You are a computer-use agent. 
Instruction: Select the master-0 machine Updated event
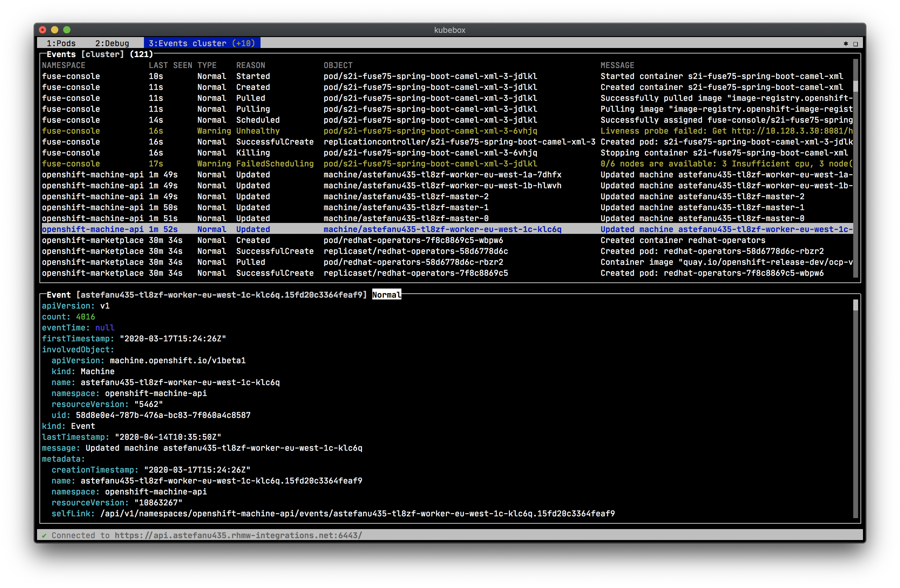(x=405, y=218)
